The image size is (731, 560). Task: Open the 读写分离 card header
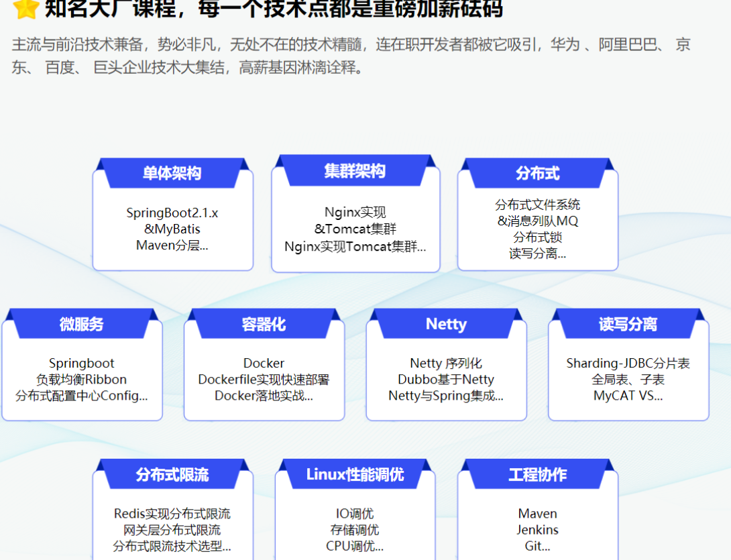[628, 324]
